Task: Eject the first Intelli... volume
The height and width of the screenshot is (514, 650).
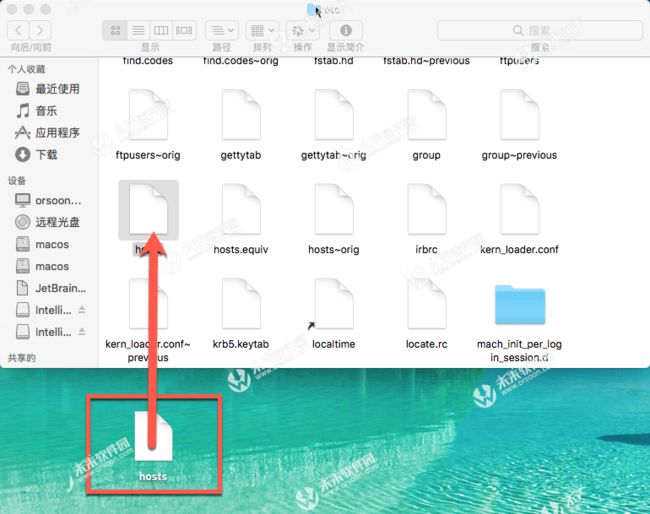Action: pyautogui.click(x=82, y=310)
